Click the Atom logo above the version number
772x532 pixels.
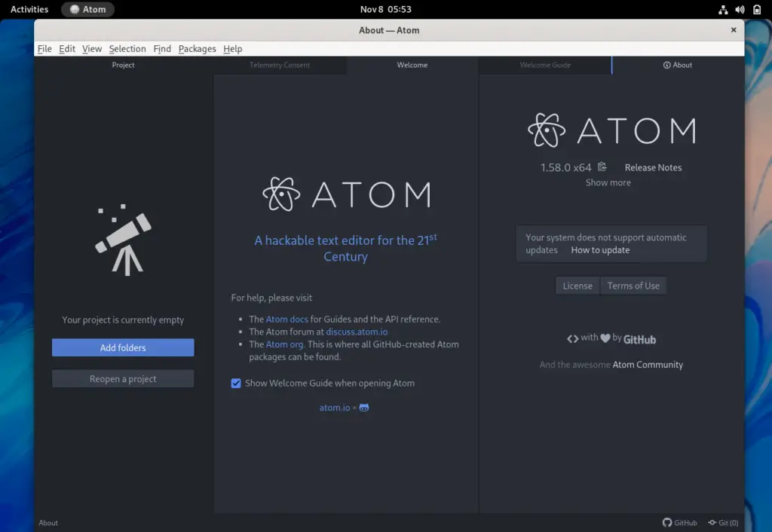pyautogui.click(x=545, y=130)
